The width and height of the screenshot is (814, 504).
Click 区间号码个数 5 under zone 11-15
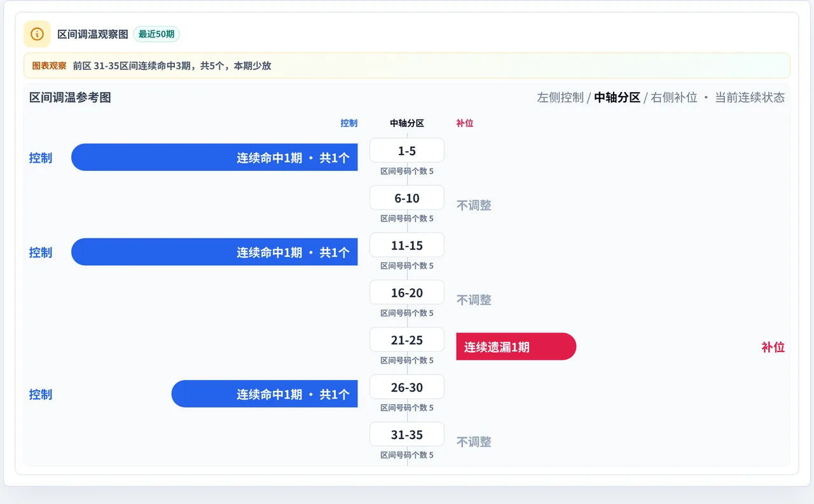click(x=407, y=266)
